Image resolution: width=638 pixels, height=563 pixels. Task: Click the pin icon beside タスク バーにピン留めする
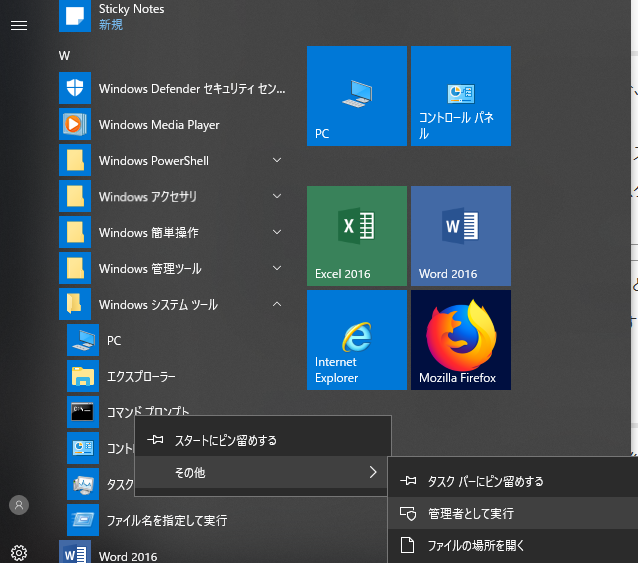coord(408,481)
